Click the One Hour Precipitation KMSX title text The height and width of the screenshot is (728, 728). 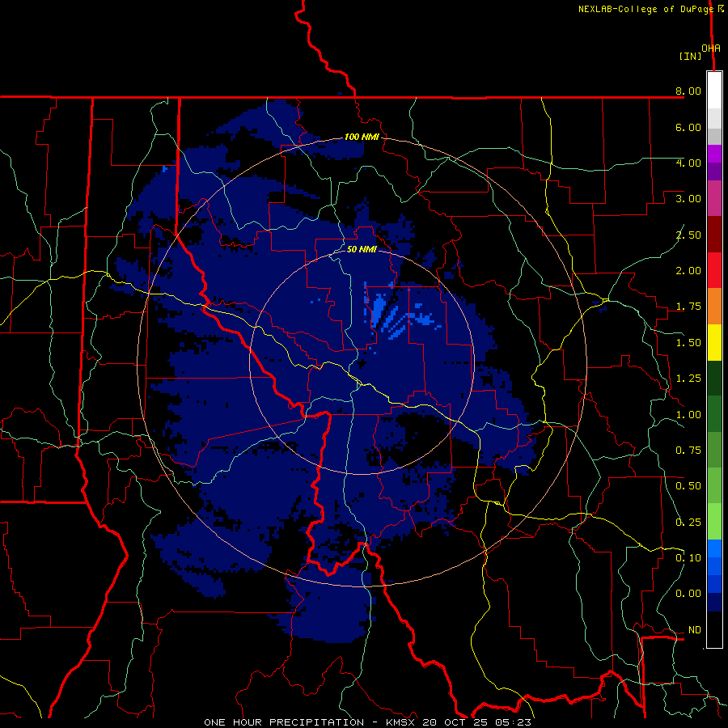367,722
